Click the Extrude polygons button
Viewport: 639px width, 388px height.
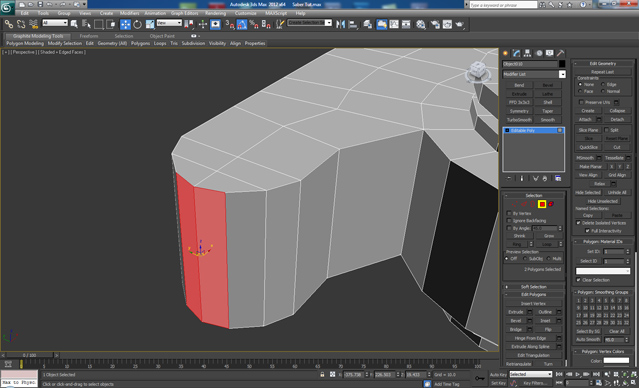pos(516,312)
